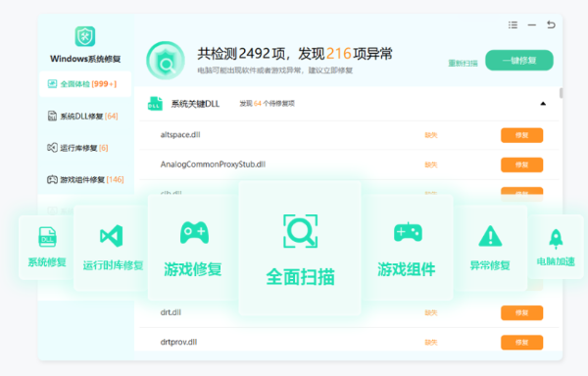Select the 异常修复 card label
Viewport: 588px width, 376px height.
[490, 265]
